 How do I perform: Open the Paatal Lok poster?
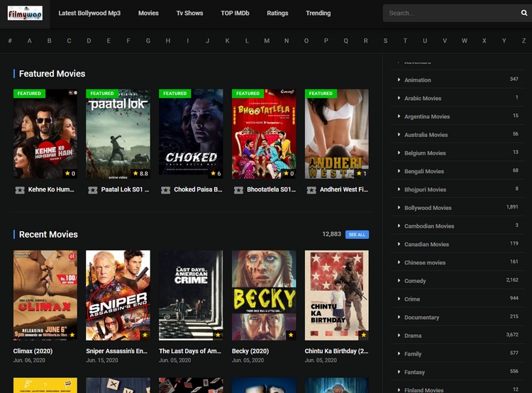[x=118, y=133]
